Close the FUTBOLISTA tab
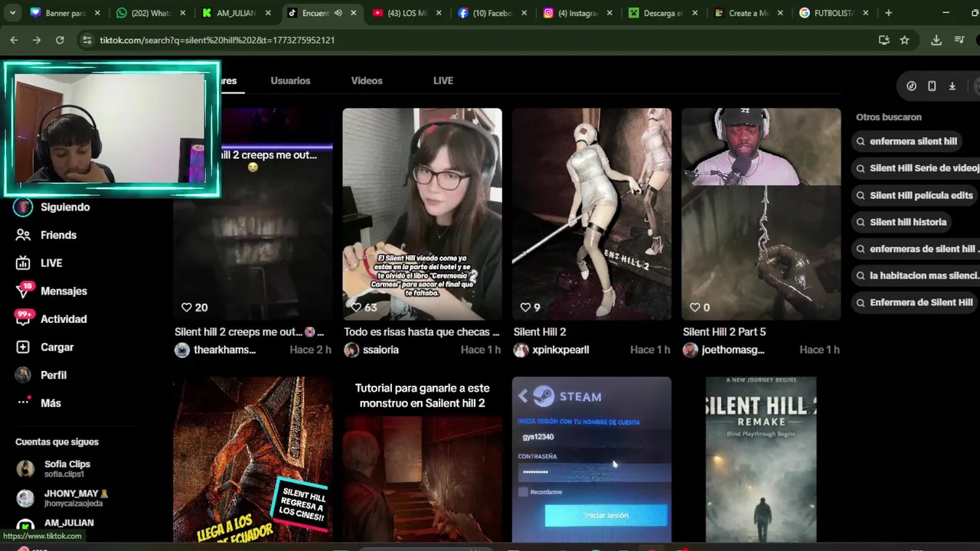This screenshot has height=551, width=980. click(x=865, y=13)
